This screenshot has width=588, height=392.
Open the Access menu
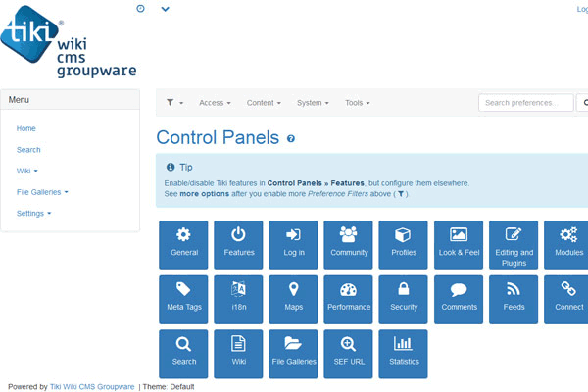click(x=215, y=103)
